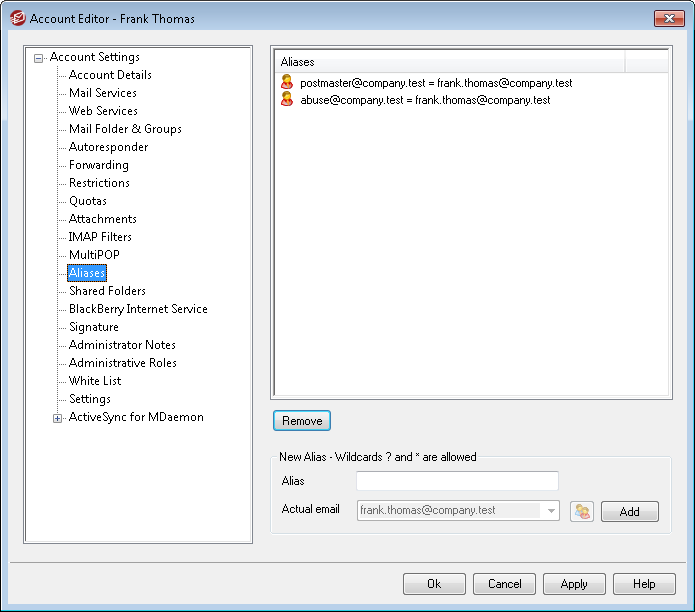This screenshot has width=695, height=612.
Task: Expand the ActiveSync for MDaemon node
Action: click(58, 418)
